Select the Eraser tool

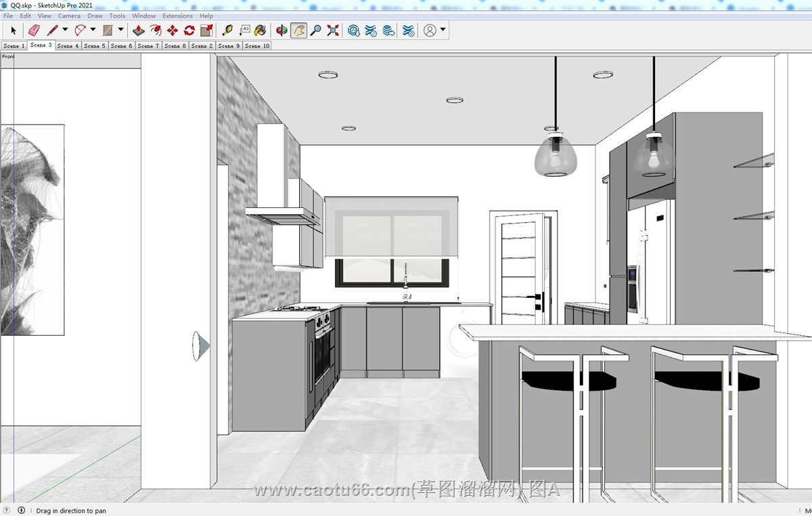pyautogui.click(x=34, y=30)
